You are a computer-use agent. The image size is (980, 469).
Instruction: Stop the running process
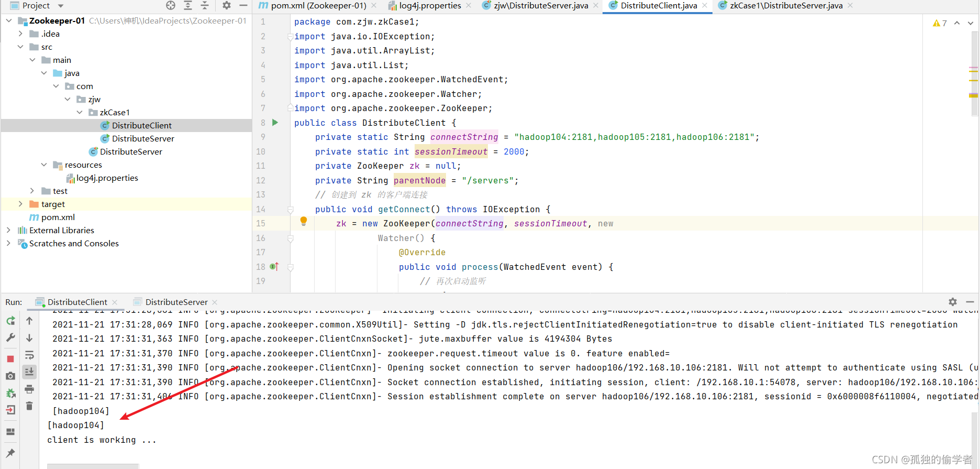[10, 359]
